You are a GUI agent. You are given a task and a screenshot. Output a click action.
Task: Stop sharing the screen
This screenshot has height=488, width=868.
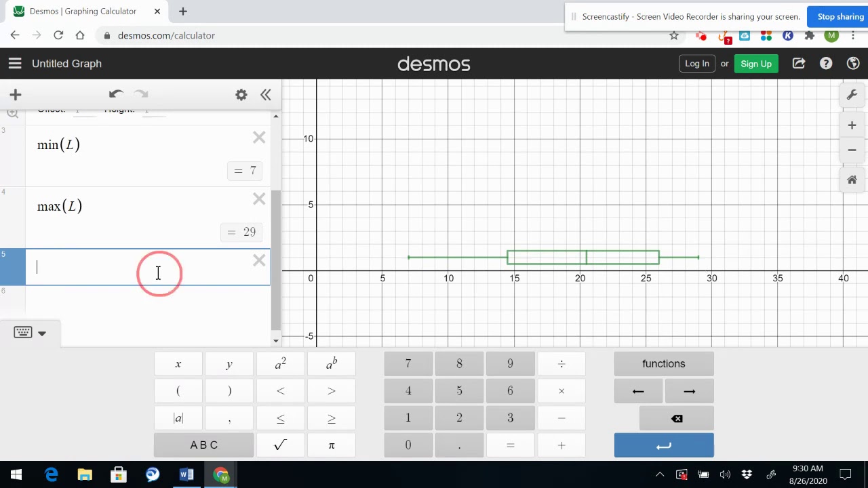pos(840,17)
